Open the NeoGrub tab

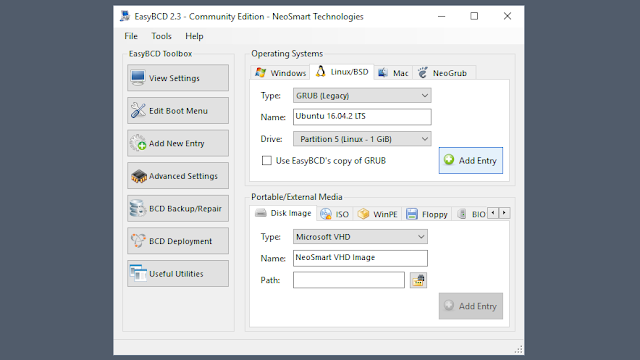coord(444,73)
